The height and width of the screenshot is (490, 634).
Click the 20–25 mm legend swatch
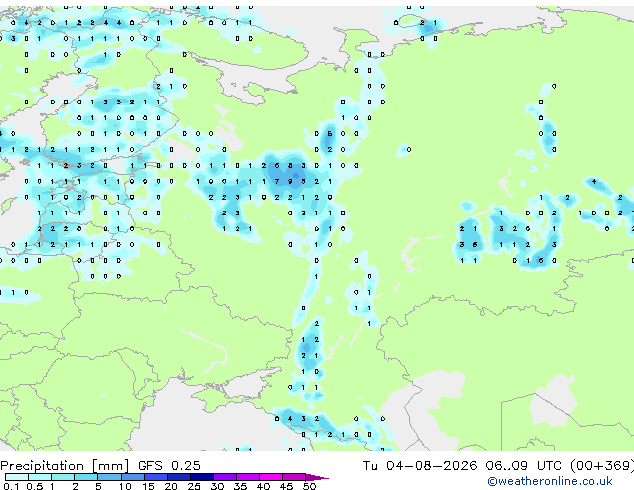click(179, 477)
